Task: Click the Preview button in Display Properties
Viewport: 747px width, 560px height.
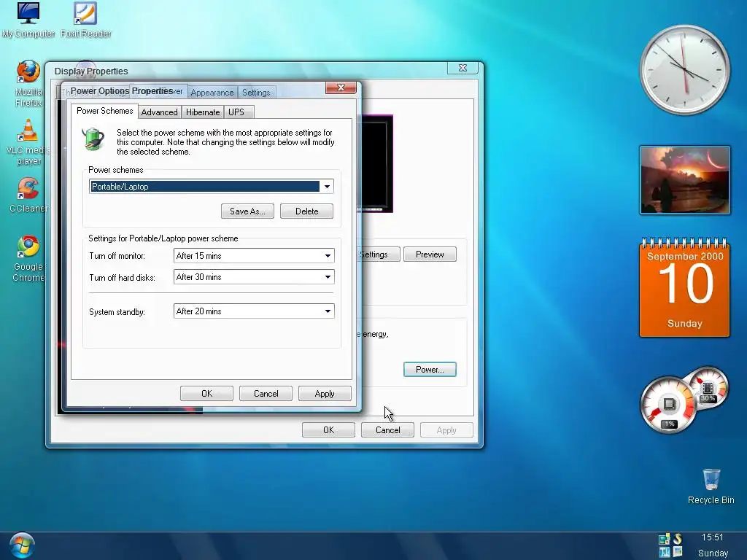Action: [x=430, y=254]
